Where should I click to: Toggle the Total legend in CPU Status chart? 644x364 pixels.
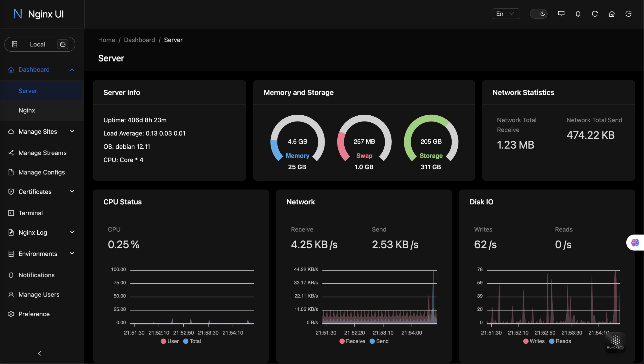click(x=192, y=341)
